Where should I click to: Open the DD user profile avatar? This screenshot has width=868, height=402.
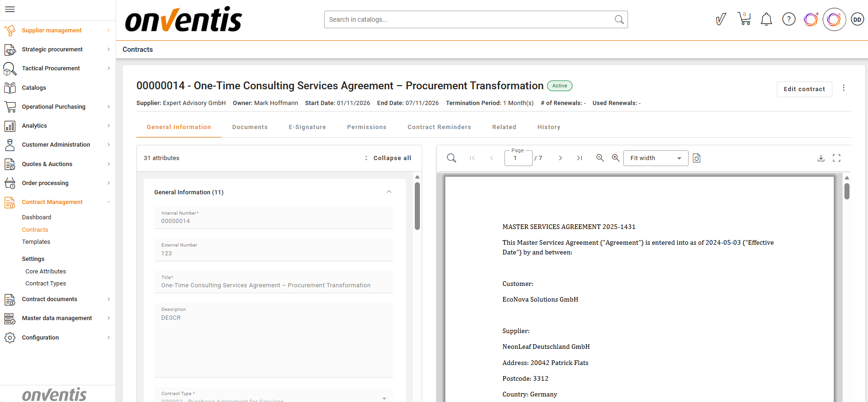click(x=857, y=19)
